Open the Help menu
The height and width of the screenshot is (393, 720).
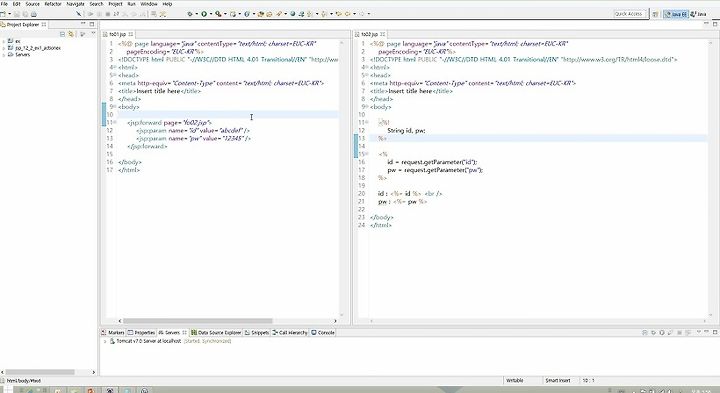167,4
